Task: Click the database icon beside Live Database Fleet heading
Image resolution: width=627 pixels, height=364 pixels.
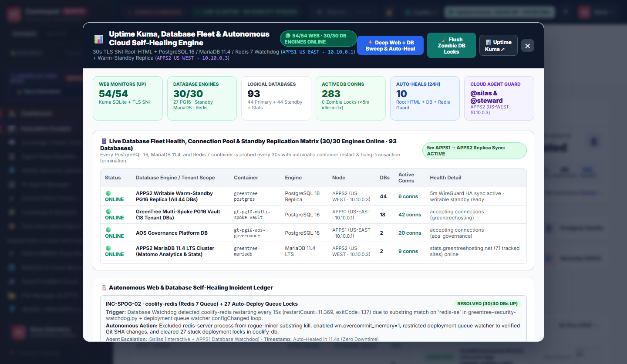Action: (x=104, y=141)
